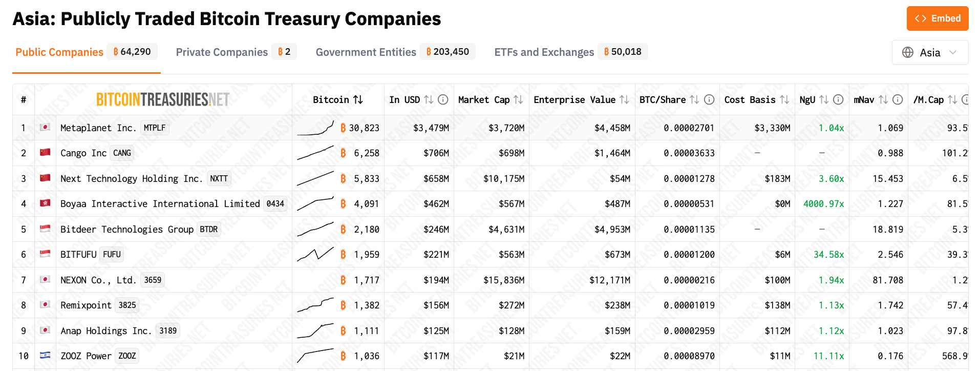Open the BITFUFU company row link

click(x=78, y=254)
